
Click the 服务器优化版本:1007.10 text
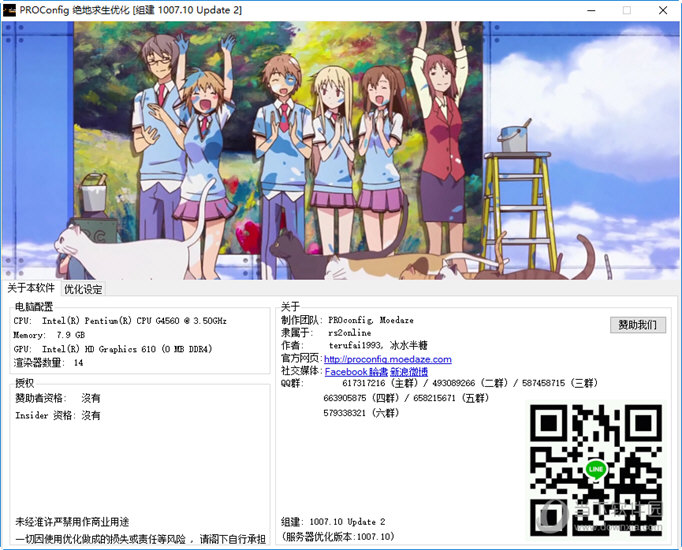[338, 537]
